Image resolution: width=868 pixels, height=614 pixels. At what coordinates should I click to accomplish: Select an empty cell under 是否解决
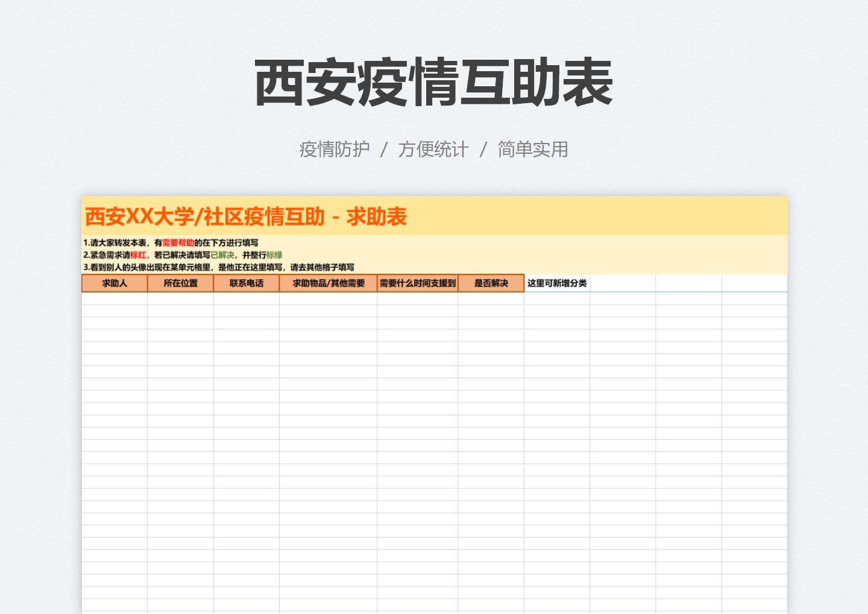pos(491,299)
